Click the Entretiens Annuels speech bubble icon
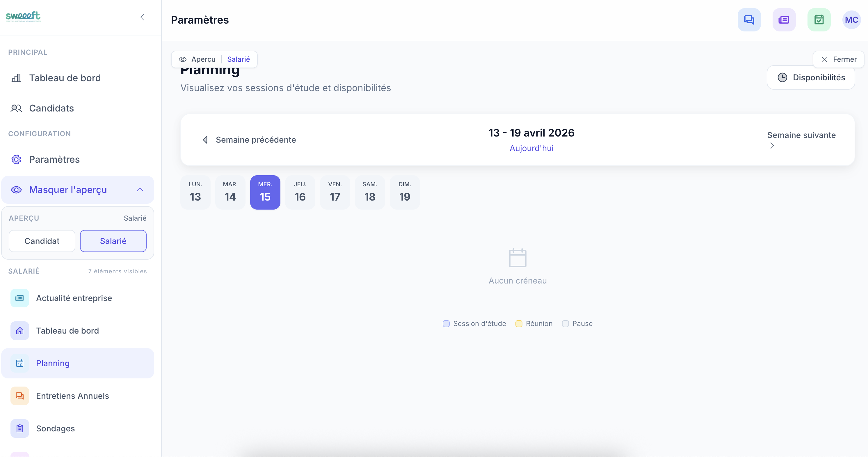 coord(19,396)
